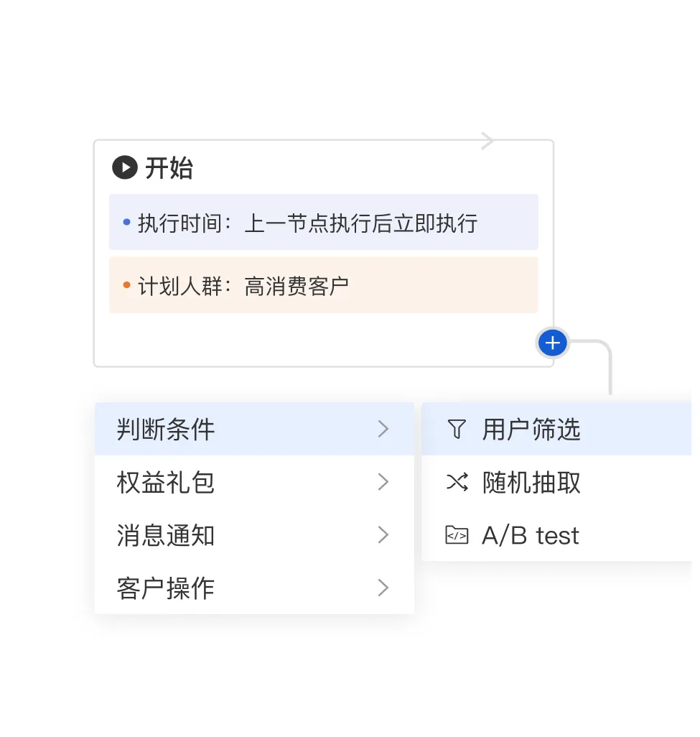This screenshot has width=700, height=737.
Task: Expand the 判断条件 submenu chevron
Action: (x=383, y=430)
